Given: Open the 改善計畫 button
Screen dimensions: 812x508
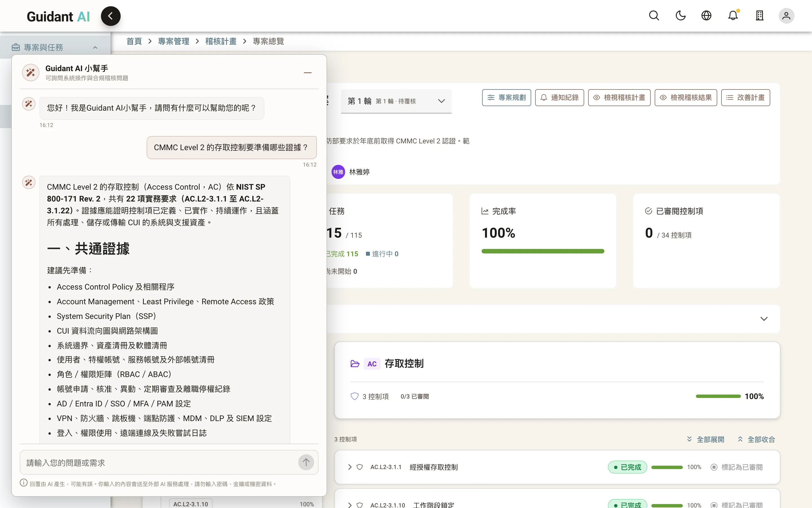Looking at the screenshot, I should [745, 97].
